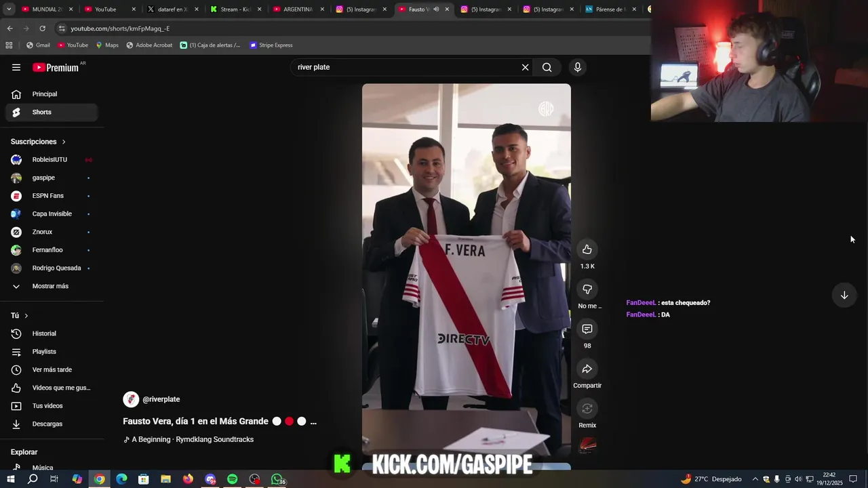Open Playlists in sidebar
The height and width of the screenshot is (488, 868).
pos(52,352)
